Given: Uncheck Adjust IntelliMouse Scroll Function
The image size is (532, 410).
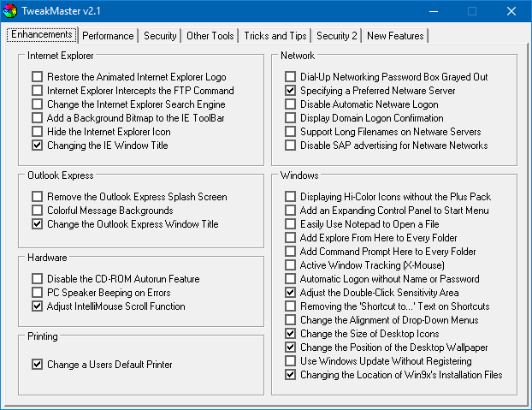Looking at the screenshot, I should 38,306.
